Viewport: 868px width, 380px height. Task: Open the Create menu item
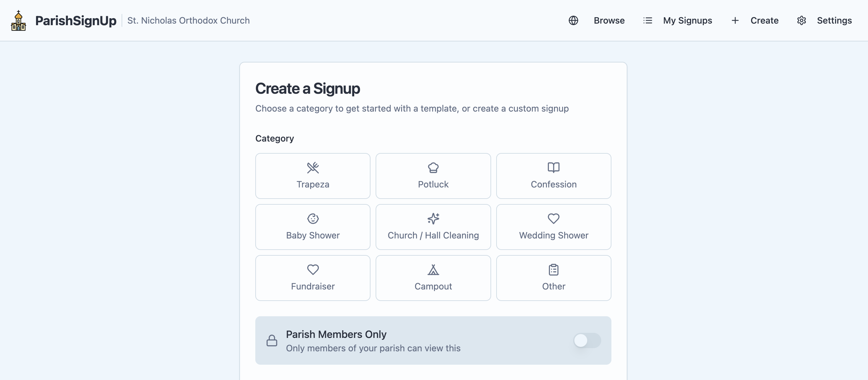[764, 20]
